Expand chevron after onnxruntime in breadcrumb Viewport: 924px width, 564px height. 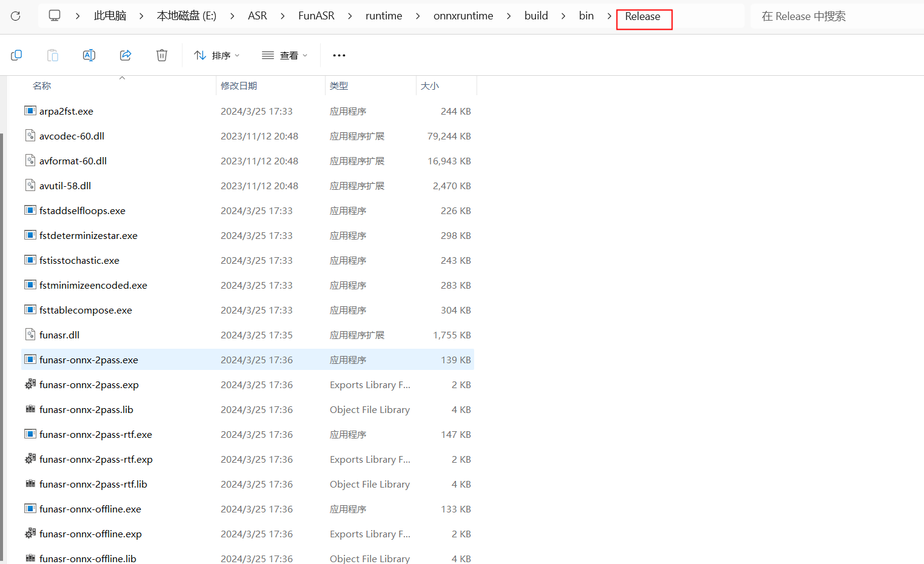point(509,16)
